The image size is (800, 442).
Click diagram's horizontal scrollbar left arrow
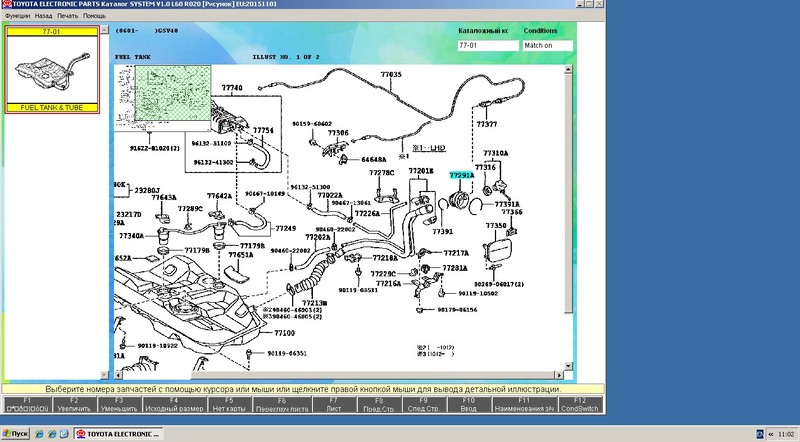click(118, 375)
